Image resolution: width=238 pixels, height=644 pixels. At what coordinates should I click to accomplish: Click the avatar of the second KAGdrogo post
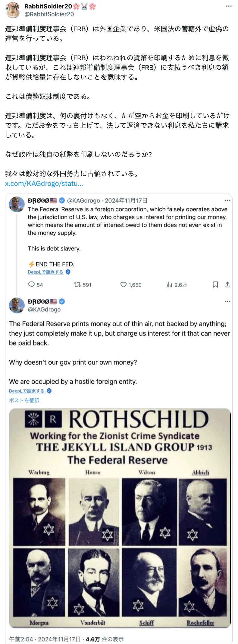click(17, 305)
